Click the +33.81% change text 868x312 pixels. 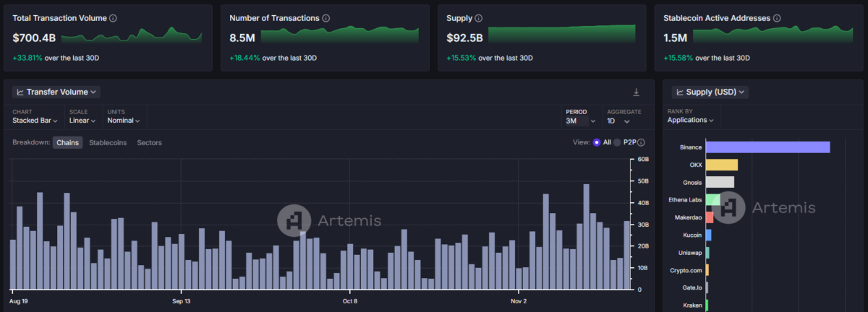[27, 58]
